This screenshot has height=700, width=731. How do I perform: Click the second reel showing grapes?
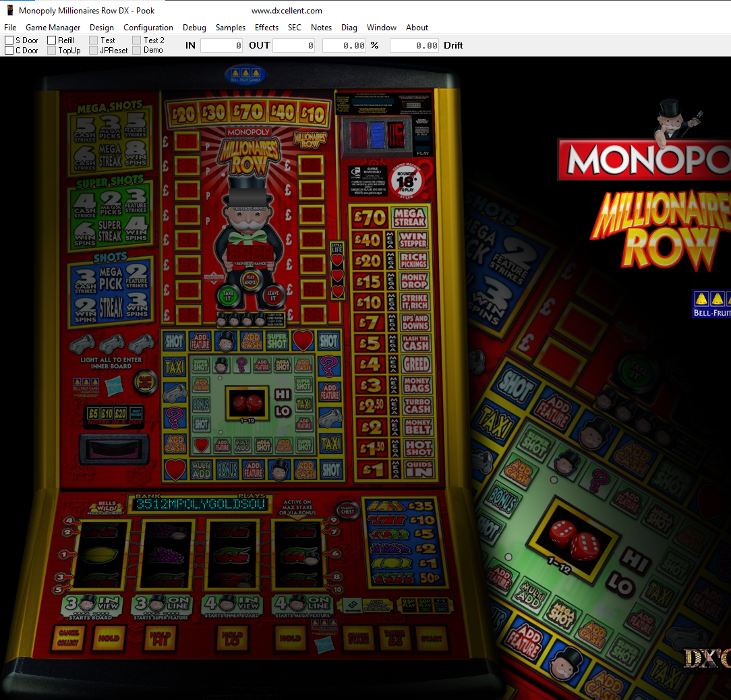(x=166, y=555)
